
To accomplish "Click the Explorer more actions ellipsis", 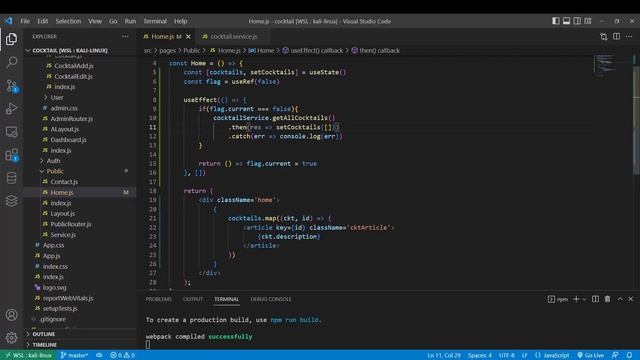I will [x=125, y=36].
